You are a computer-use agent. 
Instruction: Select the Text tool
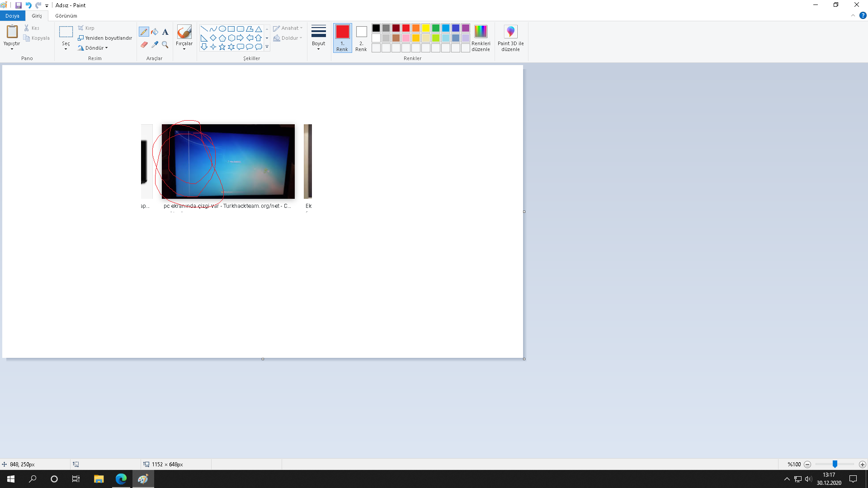click(165, 32)
